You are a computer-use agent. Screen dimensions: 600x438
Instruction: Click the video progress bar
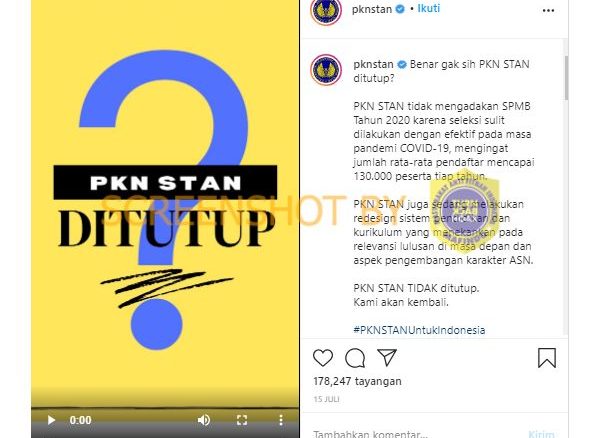click(165, 409)
